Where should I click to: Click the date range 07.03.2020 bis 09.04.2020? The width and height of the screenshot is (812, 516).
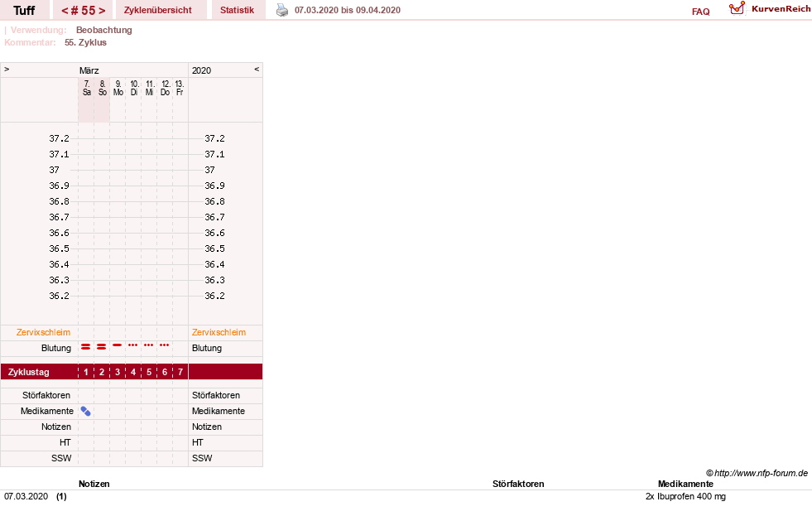(x=348, y=11)
